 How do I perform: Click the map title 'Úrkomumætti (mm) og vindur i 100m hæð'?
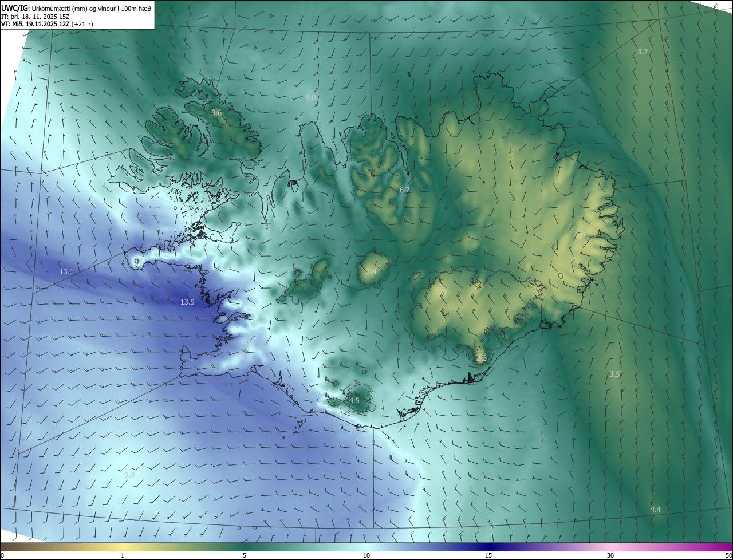91,8
